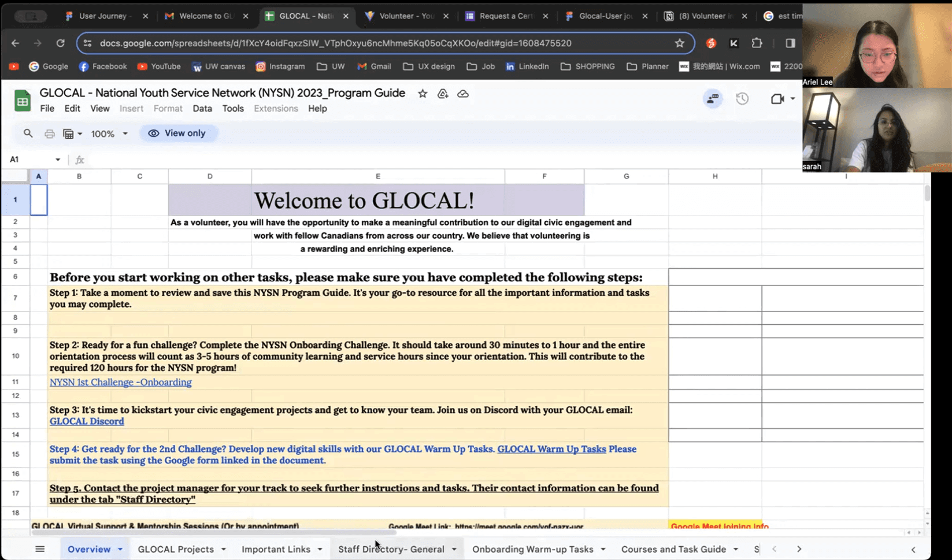
Task: Open the UX design bookmarks folder
Action: click(x=429, y=66)
